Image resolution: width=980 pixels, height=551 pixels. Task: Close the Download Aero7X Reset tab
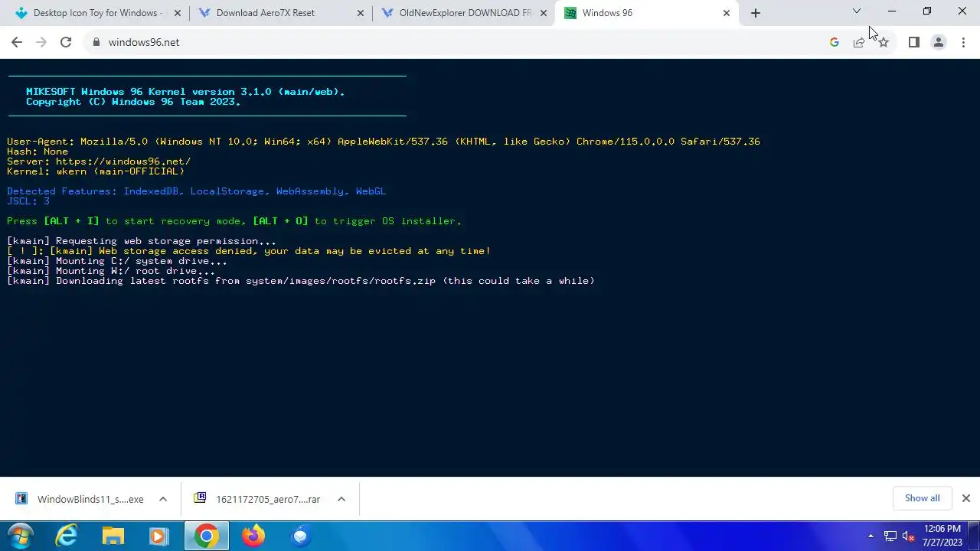click(x=361, y=13)
